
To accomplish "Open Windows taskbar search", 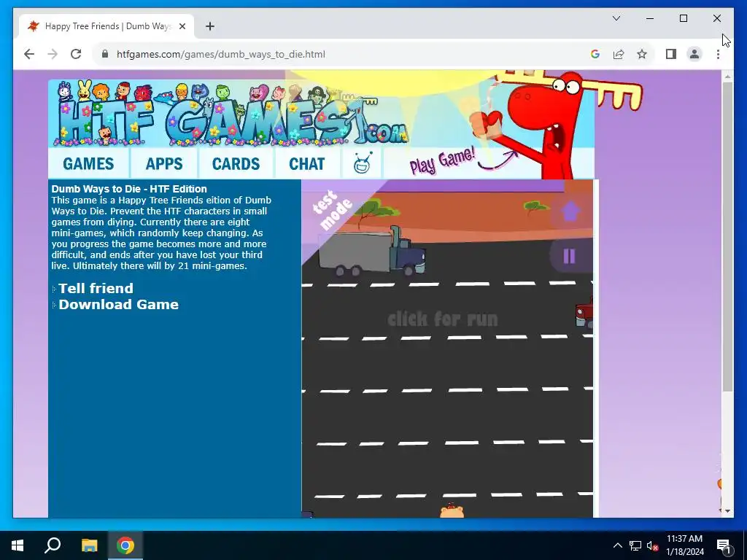I will (x=53, y=545).
